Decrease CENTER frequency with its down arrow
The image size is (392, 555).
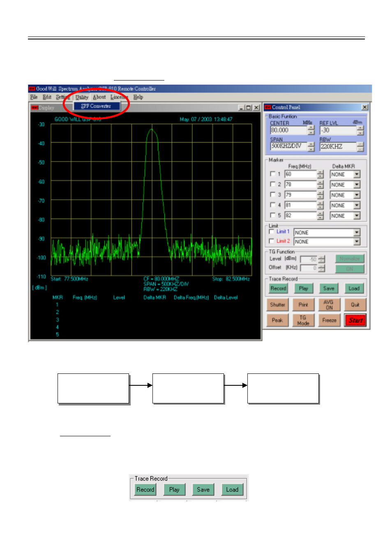point(311,133)
